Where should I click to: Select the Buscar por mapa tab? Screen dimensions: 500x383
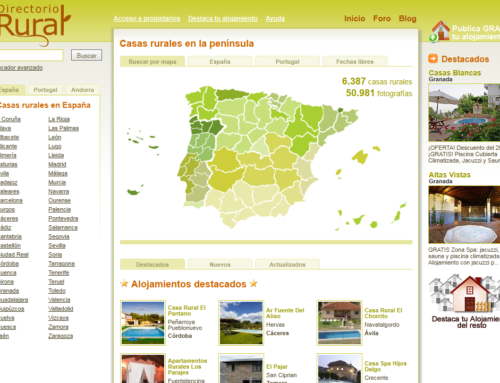click(x=152, y=61)
